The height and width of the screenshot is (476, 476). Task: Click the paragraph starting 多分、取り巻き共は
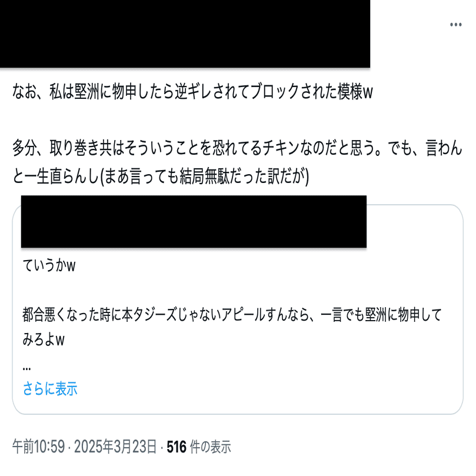tap(237, 162)
